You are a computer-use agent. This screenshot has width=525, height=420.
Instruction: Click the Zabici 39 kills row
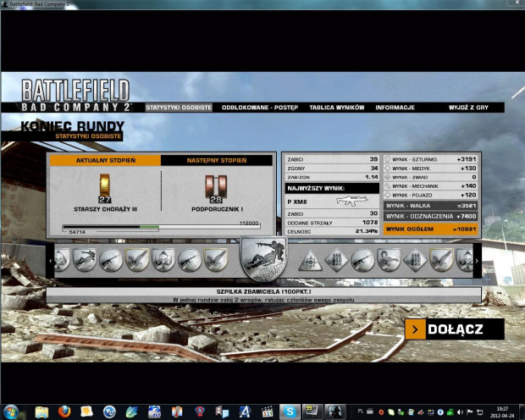pyautogui.click(x=332, y=159)
